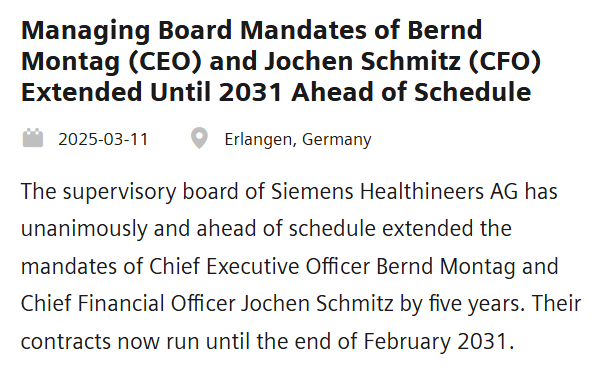
Task: Select the publication date 2025-03-11
Action: [x=103, y=139]
